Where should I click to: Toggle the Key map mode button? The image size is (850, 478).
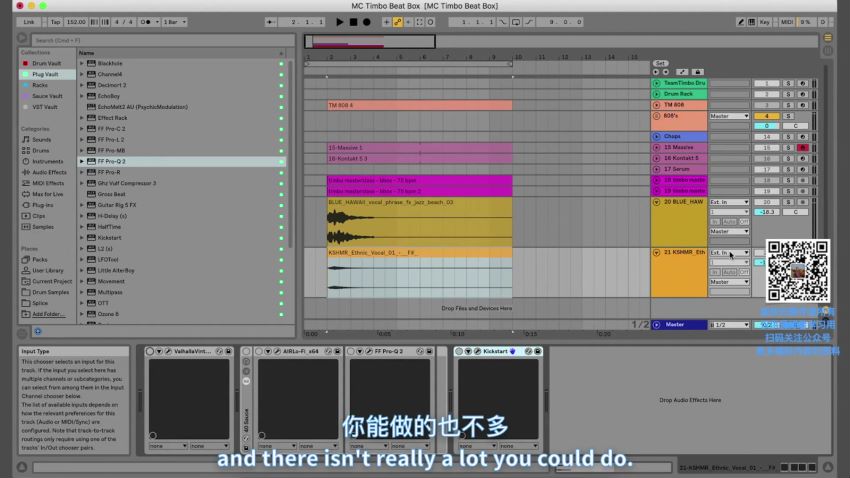coord(764,22)
